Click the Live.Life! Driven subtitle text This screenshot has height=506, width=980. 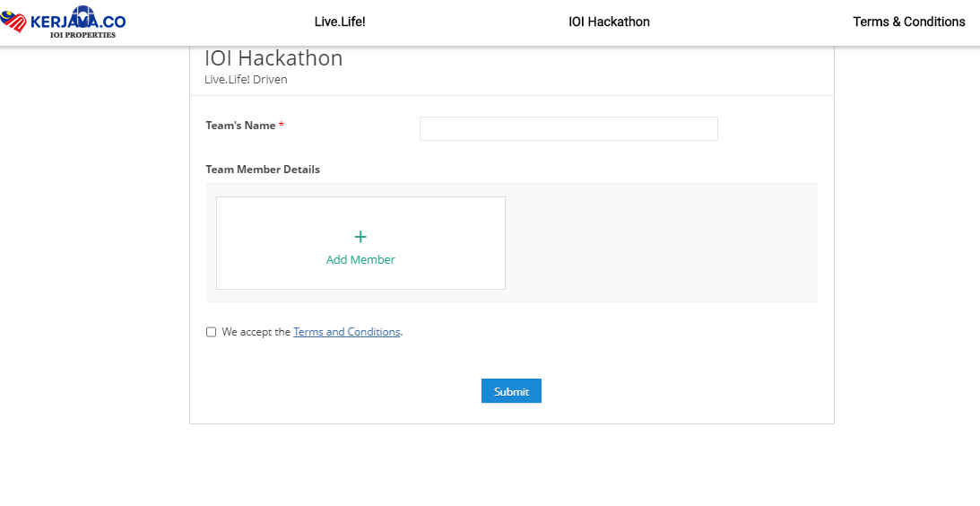[246, 80]
